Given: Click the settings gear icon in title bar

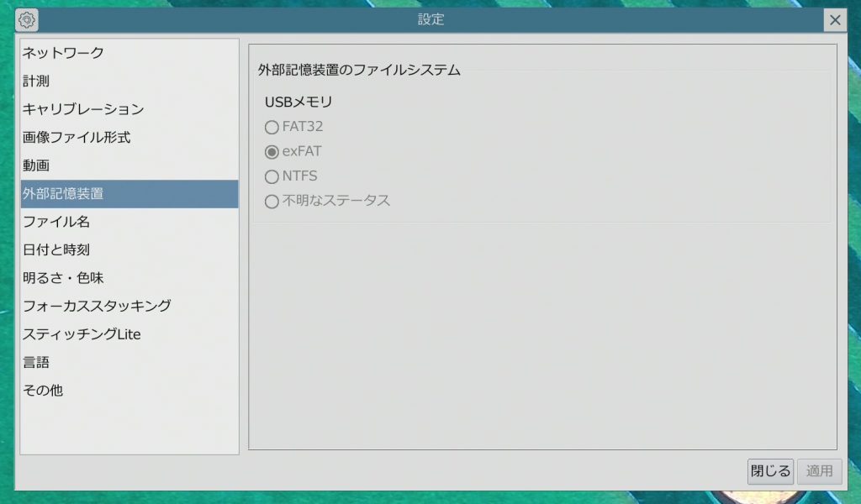Looking at the screenshot, I should tap(28, 20).
